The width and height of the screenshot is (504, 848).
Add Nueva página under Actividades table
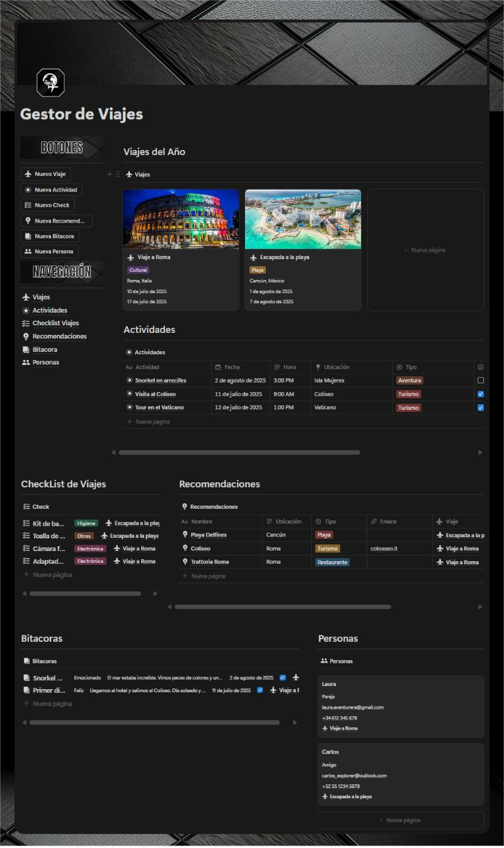coord(149,422)
